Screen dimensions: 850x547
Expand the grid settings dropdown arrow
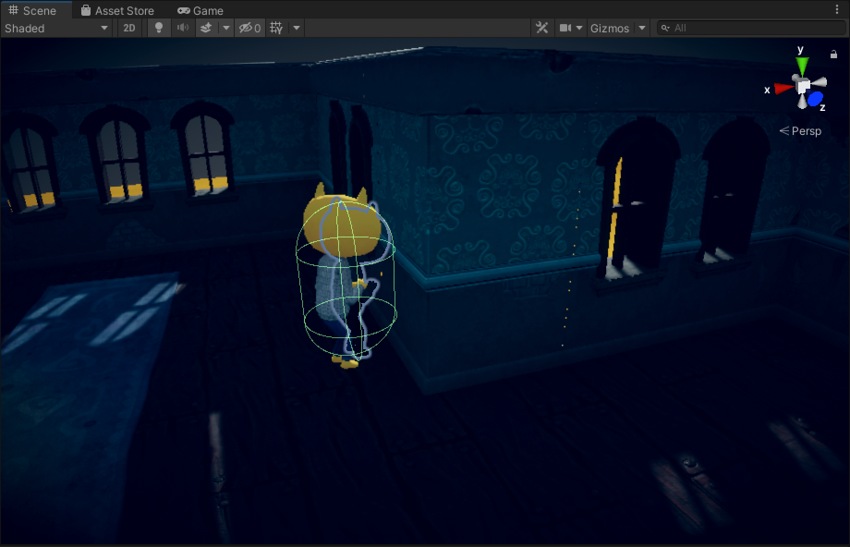297,28
